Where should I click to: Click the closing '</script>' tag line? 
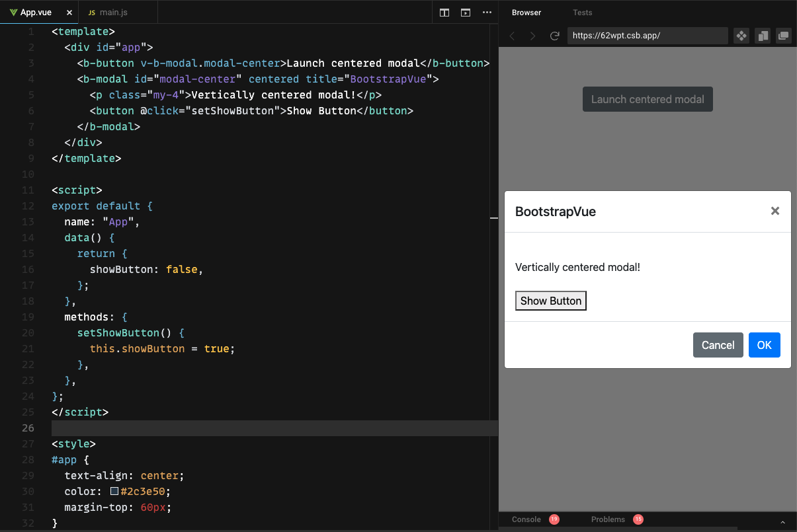coord(80,412)
